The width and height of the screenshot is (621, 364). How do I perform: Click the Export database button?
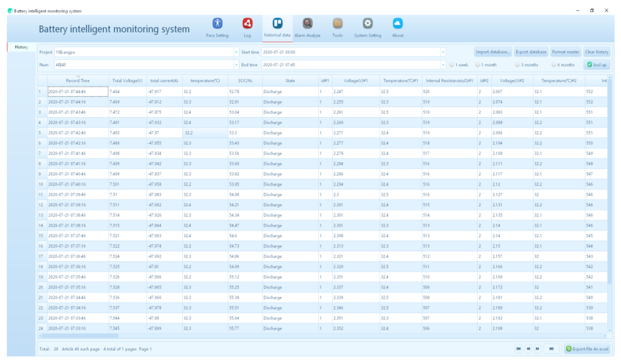(x=531, y=52)
